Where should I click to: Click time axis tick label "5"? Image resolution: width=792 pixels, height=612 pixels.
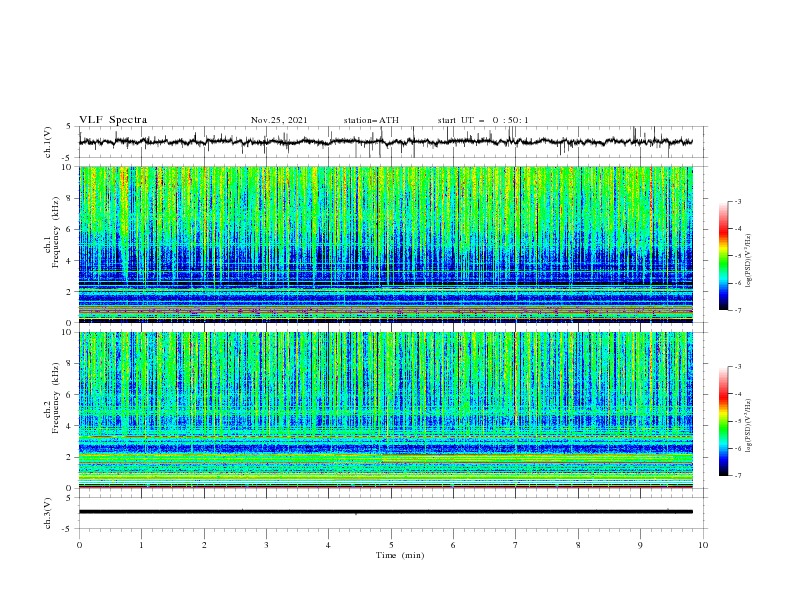pos(391,545)
